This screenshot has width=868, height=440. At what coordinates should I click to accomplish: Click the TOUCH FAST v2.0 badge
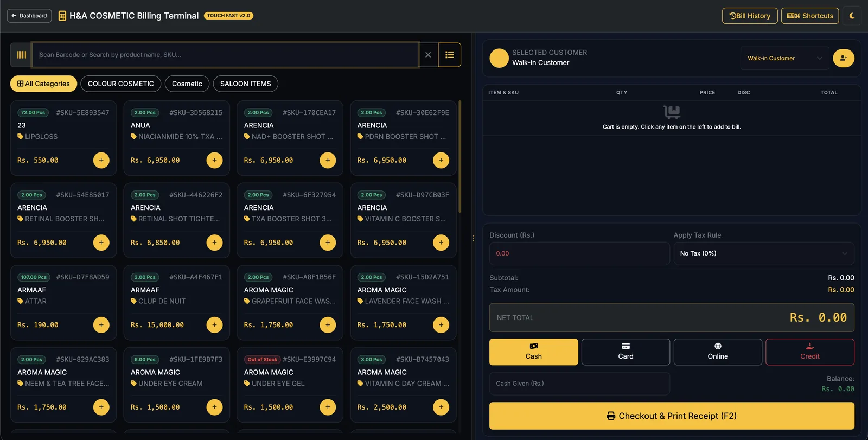[x=228, y=16]
